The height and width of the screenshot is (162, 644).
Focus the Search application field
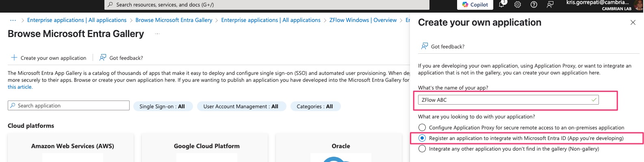tap(69, 105)
